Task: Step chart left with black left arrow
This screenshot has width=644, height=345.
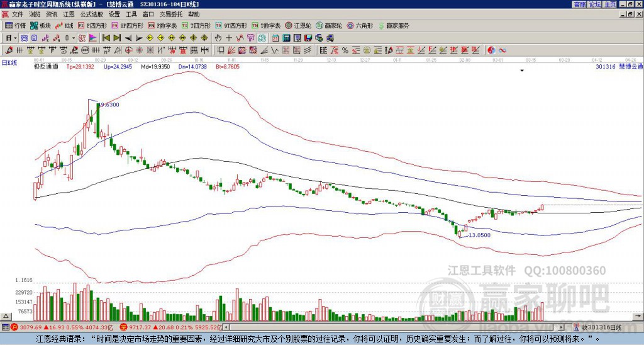Action: coord(128,38)
